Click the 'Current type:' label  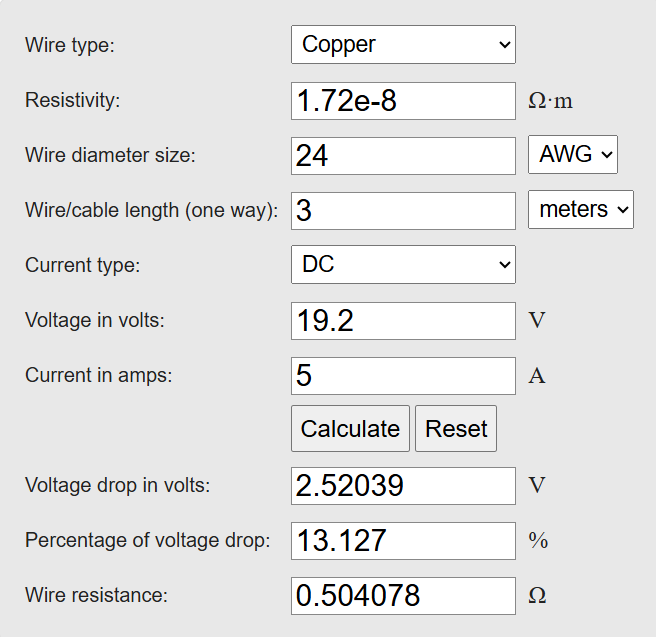point(82,265)
